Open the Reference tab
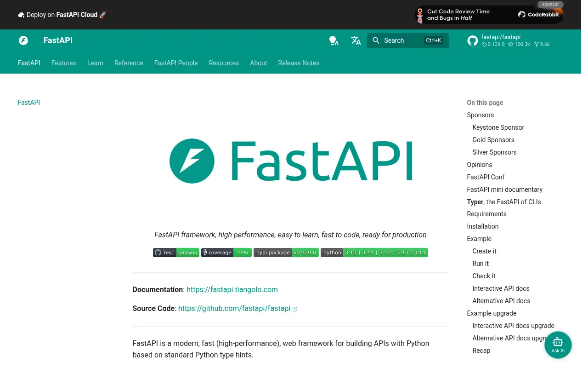This screenshot has height=368, width=588. point(129,63)
